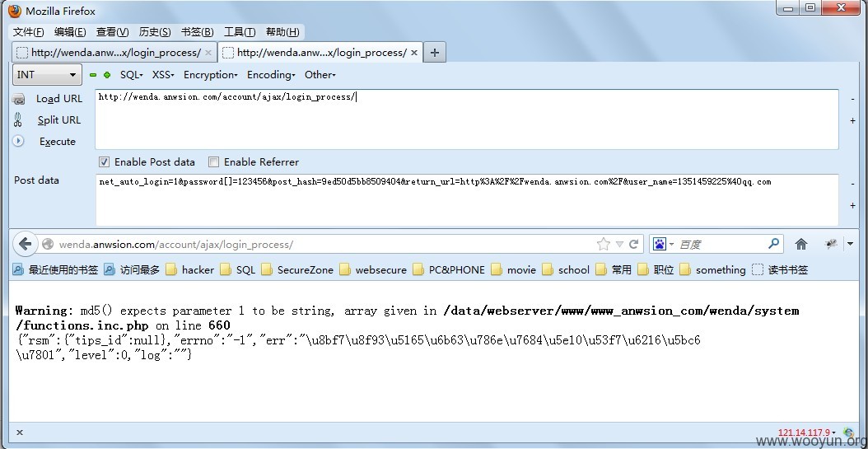Click the Load URL button label
This screenshot has height=449, width=868.
click(59, 99)
